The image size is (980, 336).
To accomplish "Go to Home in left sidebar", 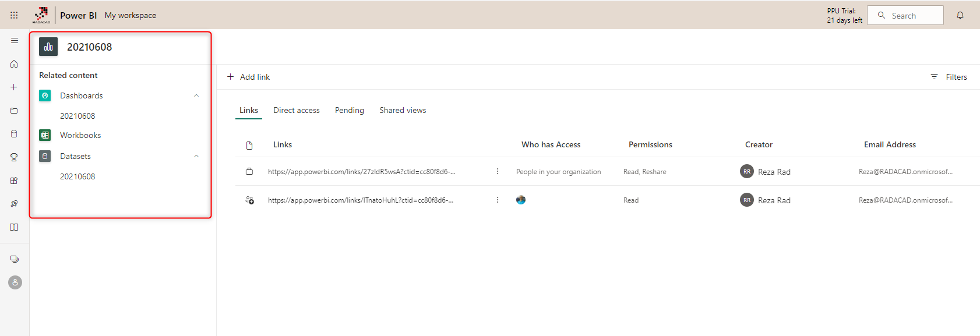I will (x=14, y=64).
